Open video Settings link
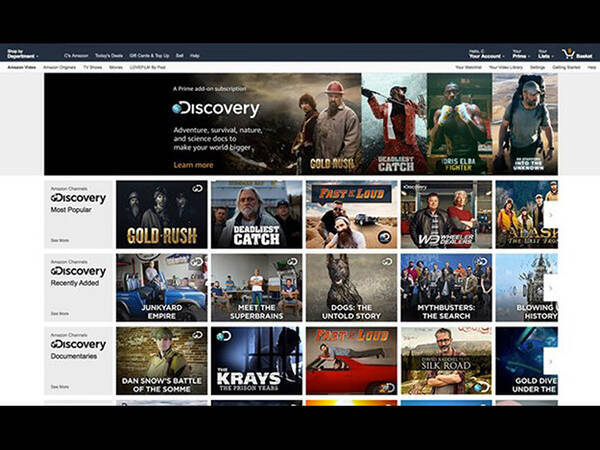Image resolution: width=600 pixels, height=450 pixels. point(537,67)
